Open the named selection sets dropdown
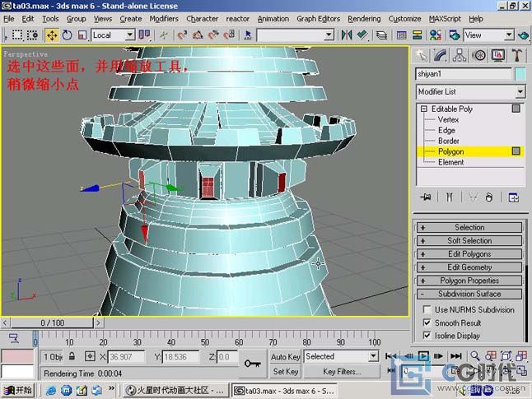532x399 pixels. (x=329, y=35)
